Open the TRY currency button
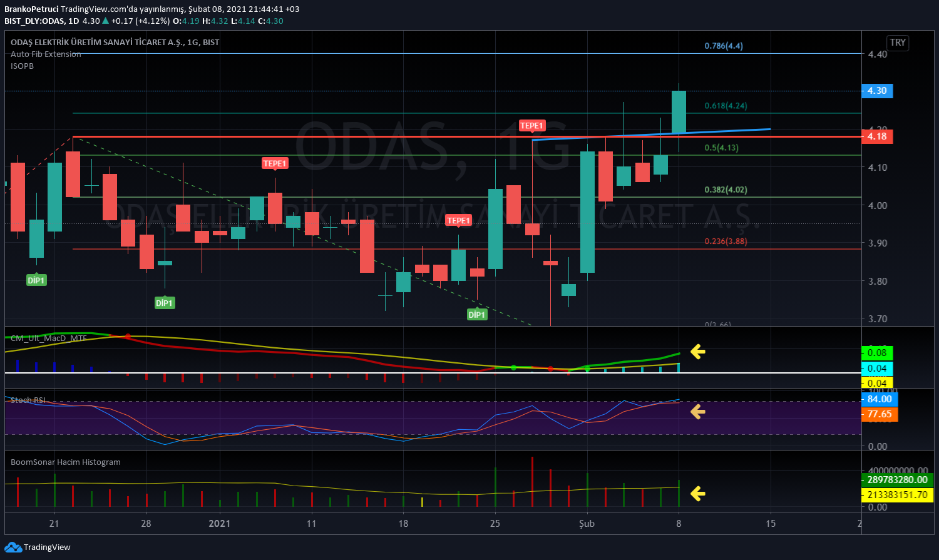This screenshot has width=939, height=560. click(898, 43)
